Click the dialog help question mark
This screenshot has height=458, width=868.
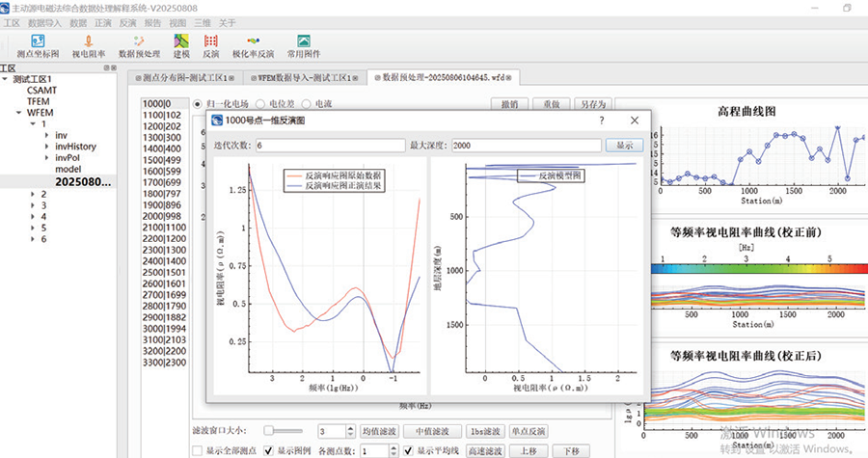pyautogui.click(x=601, y=121)
